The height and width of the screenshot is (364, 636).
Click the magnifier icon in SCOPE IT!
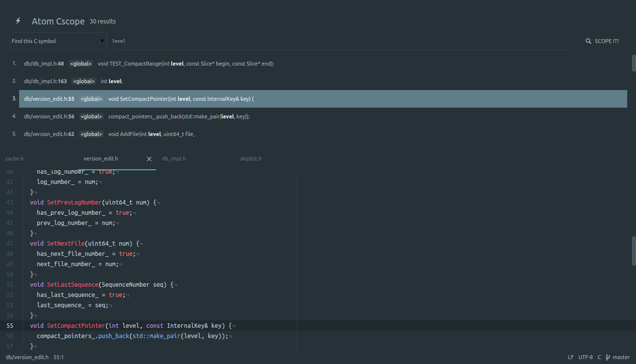tap(589, 41)
